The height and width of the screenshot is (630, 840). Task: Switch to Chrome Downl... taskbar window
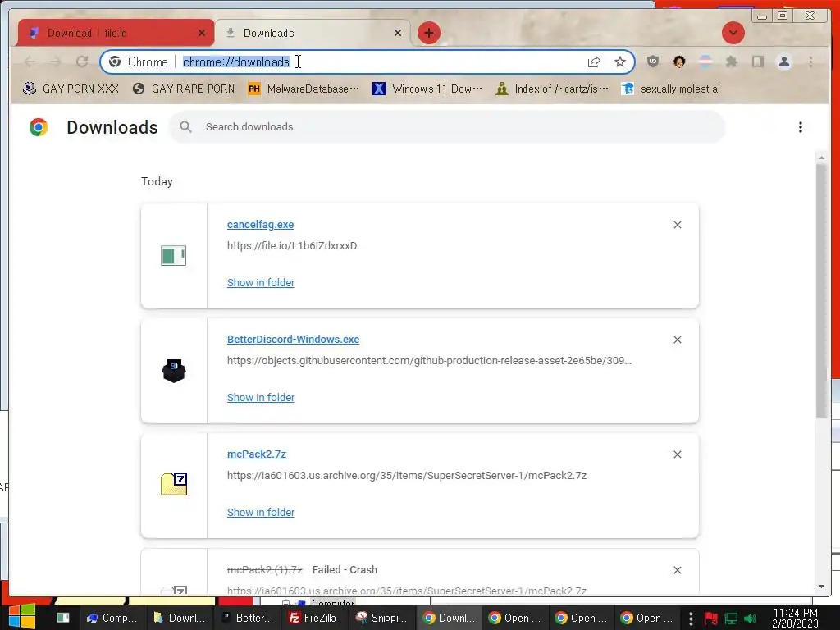point(449,618)
